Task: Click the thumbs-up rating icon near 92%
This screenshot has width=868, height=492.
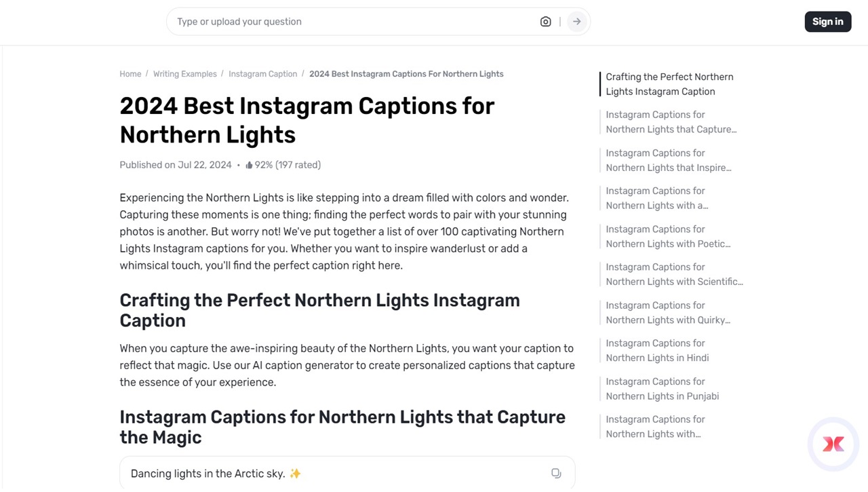Action: (x=248, y=164)
